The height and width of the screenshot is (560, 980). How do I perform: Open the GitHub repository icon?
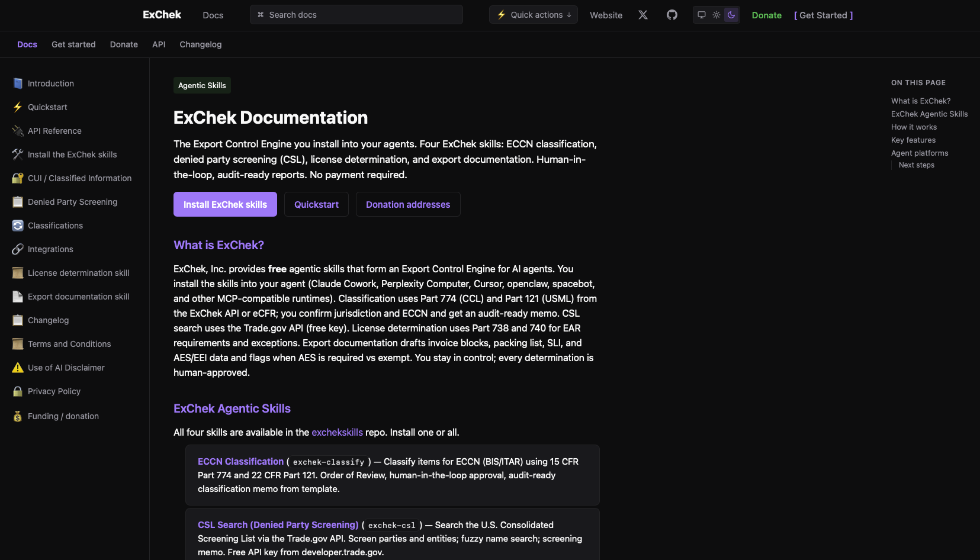tap(672, 15)
